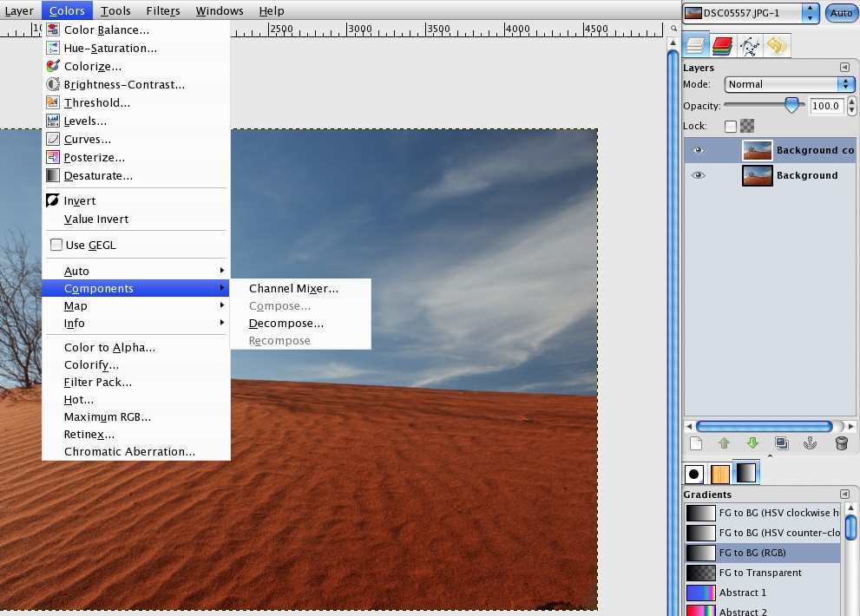Open the Filters menu in menu bar
Screen dimensions: 860x616
pos(163,10)
